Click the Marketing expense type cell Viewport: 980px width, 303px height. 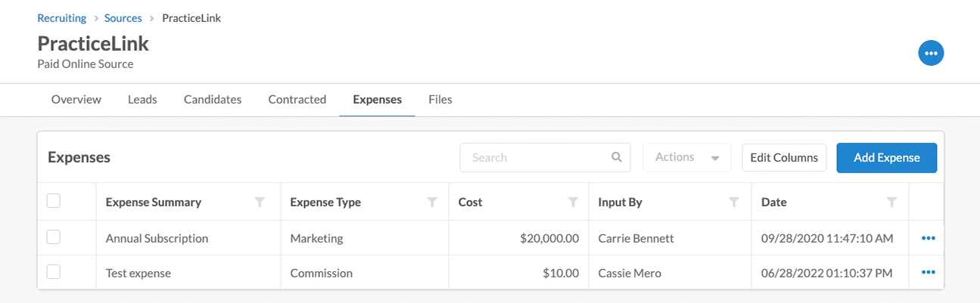pos(316,238)
